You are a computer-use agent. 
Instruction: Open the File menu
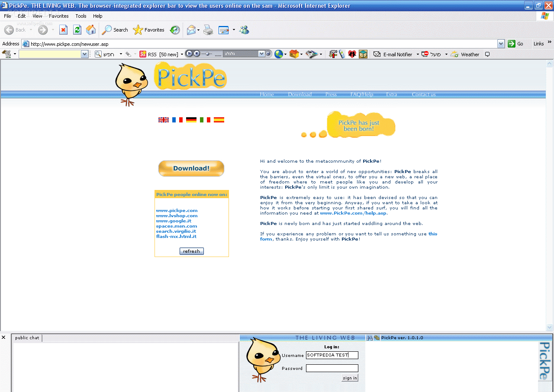point(7,16)
